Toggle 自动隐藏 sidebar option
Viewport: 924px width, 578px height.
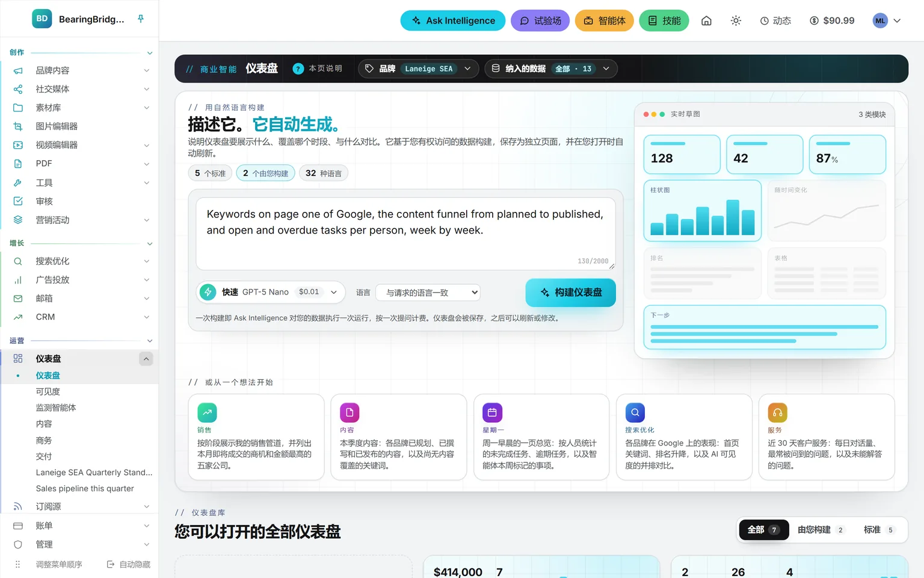pos(128,564)
